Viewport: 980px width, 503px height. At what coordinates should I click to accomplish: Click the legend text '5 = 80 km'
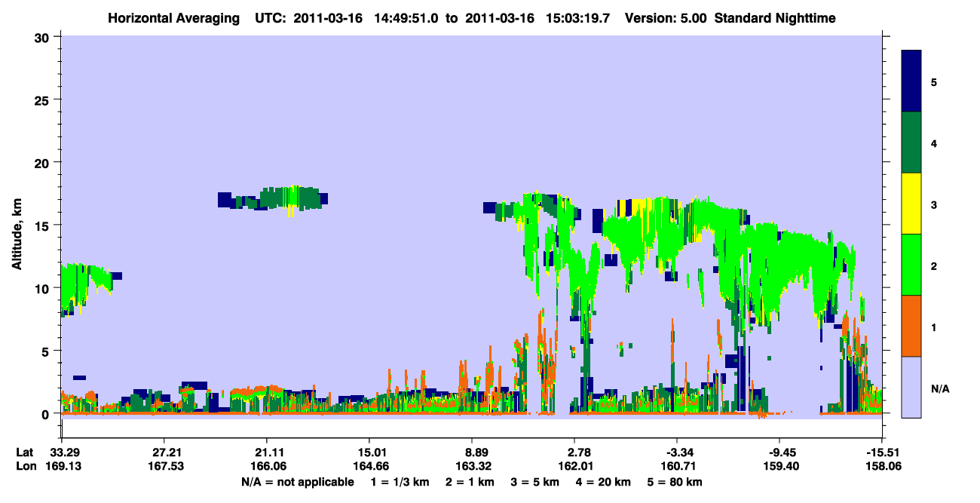tap(675, 482)
